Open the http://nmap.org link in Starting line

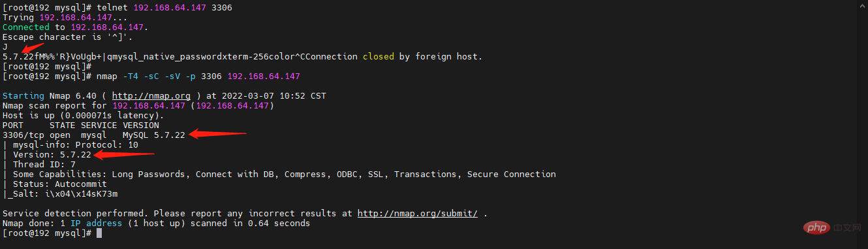[151, 96]
